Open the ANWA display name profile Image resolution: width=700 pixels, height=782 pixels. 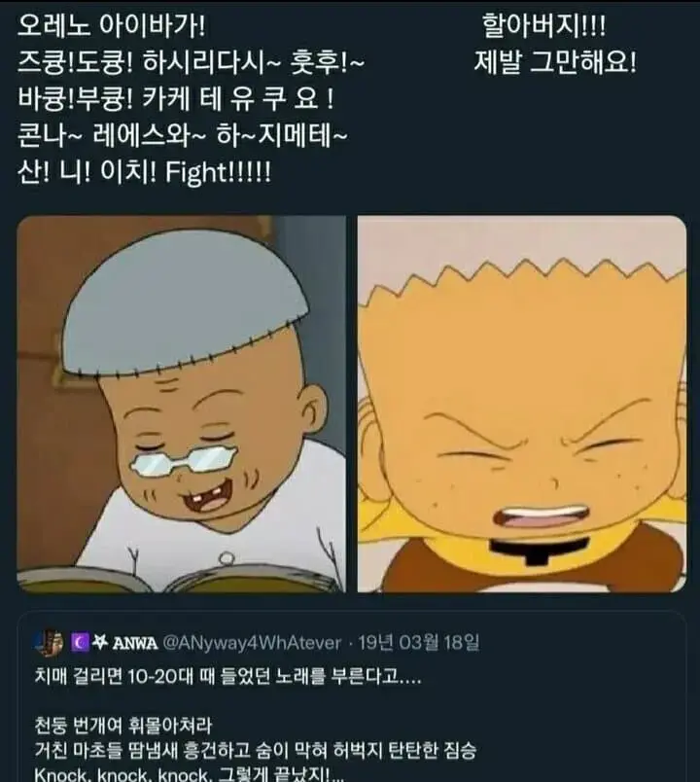click(x=135, y=642)
